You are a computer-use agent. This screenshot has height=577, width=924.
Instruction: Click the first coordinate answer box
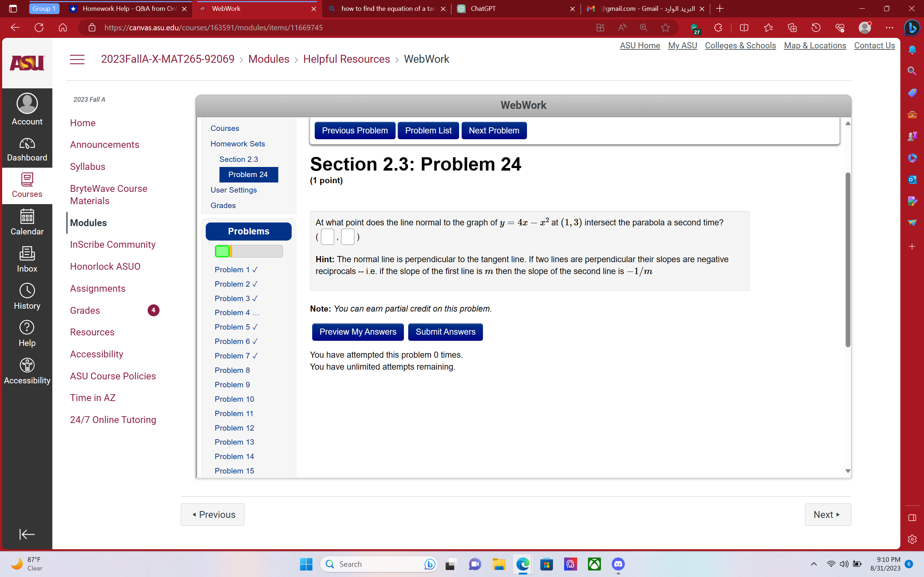(327, 237)
